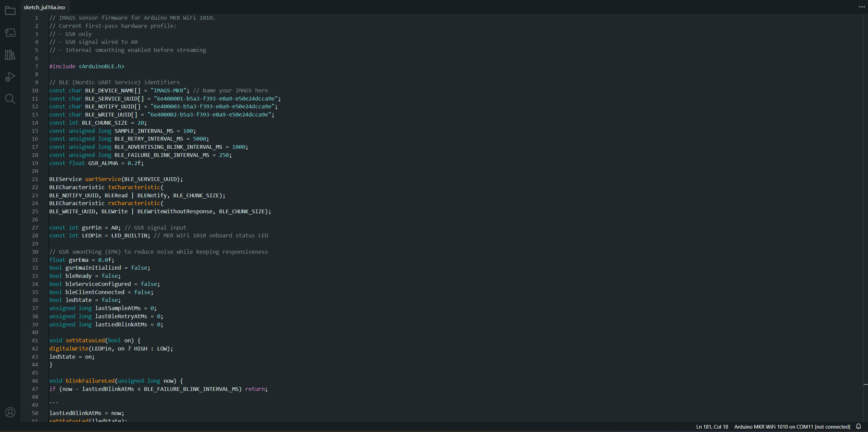Click Arduino MKR WiFi 1010 on COM11 status
The height and width of the screenshot is (432, 868).
pyautogui.click(x=792, y=427)
